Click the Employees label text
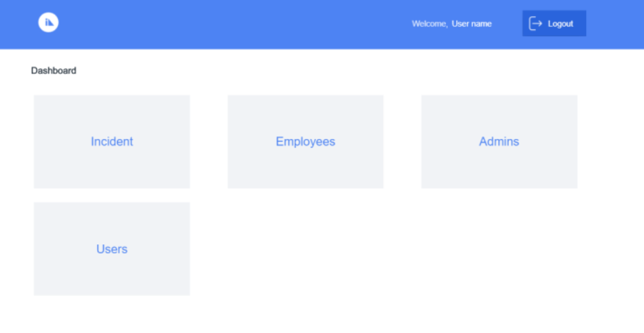The image size is (644, 333). point(306,142)
